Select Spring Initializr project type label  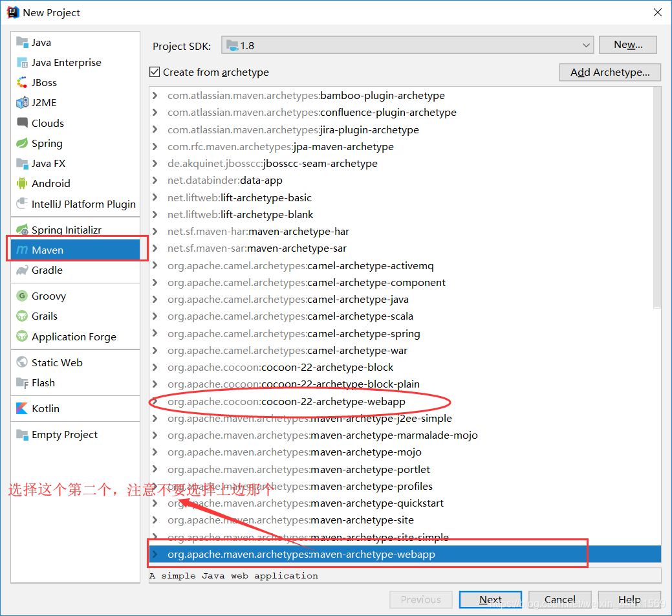[67, 230]
